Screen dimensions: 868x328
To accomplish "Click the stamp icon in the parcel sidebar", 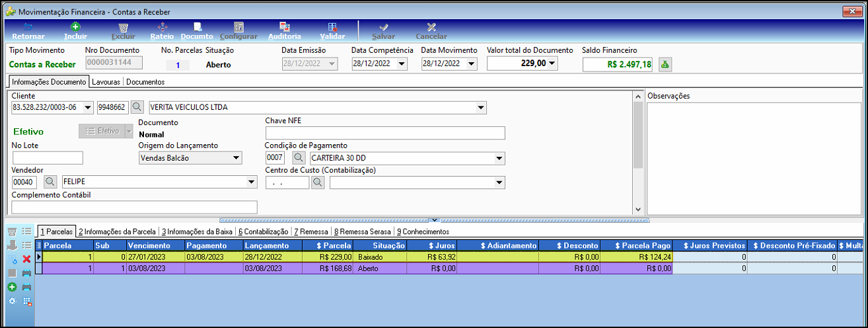I will (x=13, y=246).
